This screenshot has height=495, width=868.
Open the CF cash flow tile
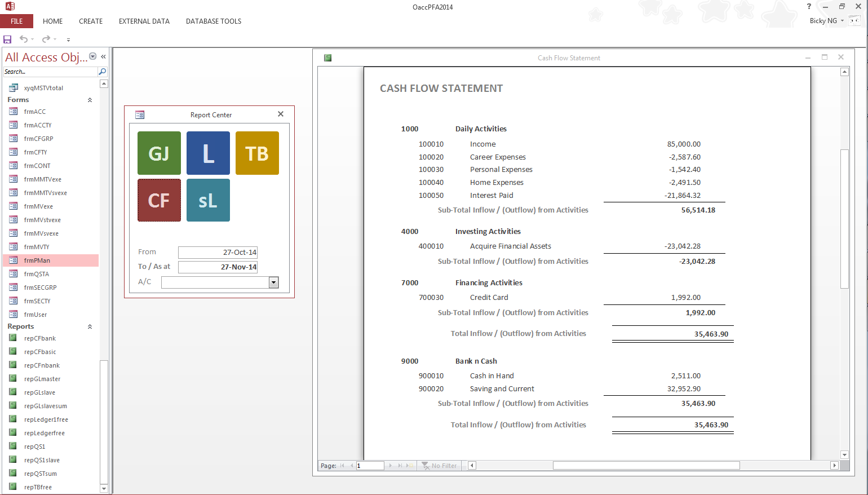tap(159, 200)
